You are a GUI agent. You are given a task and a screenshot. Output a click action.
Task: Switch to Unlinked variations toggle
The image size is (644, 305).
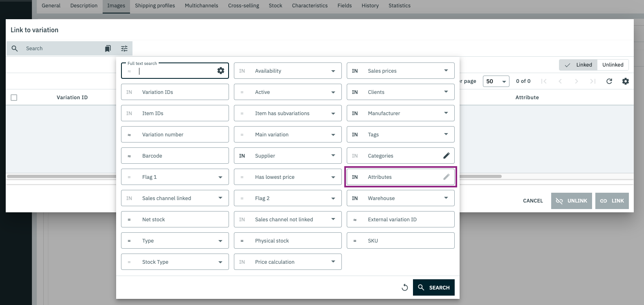(x=613, y=65)
